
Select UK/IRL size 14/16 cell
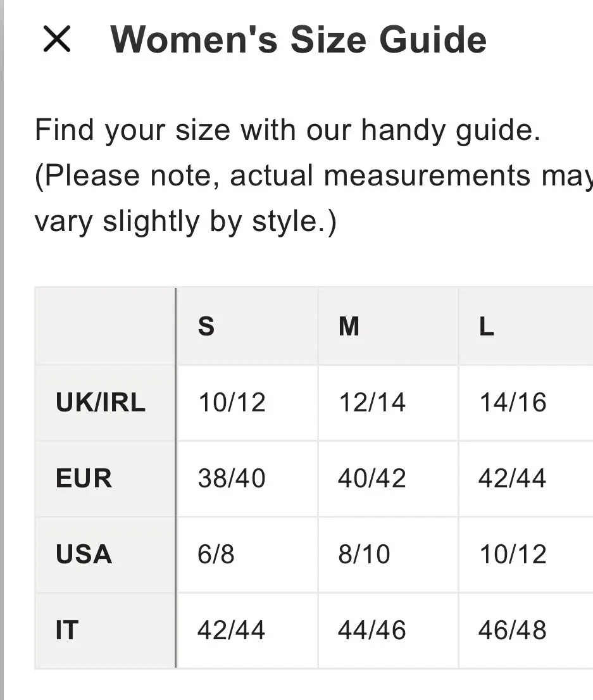coord(513,403)
